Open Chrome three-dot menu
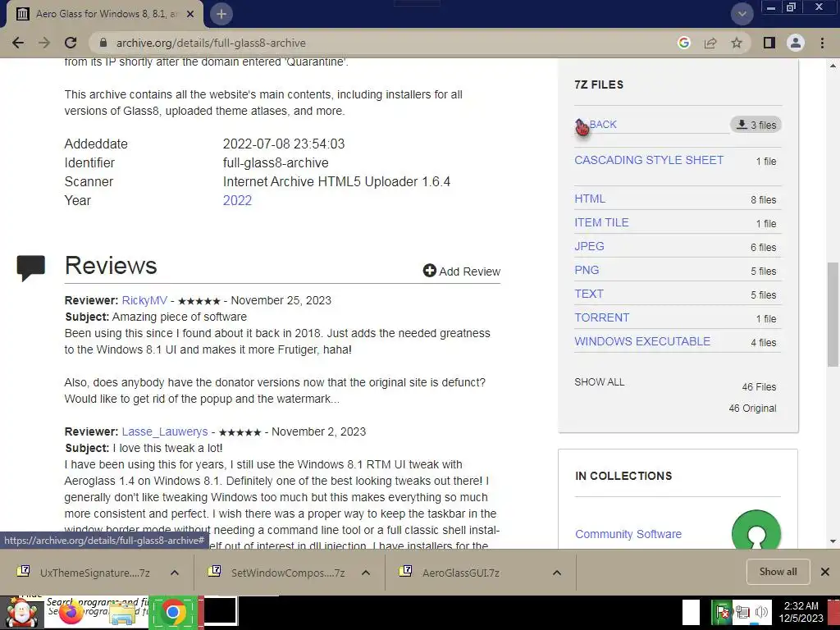The image size is (840, 630). point(822,43)
